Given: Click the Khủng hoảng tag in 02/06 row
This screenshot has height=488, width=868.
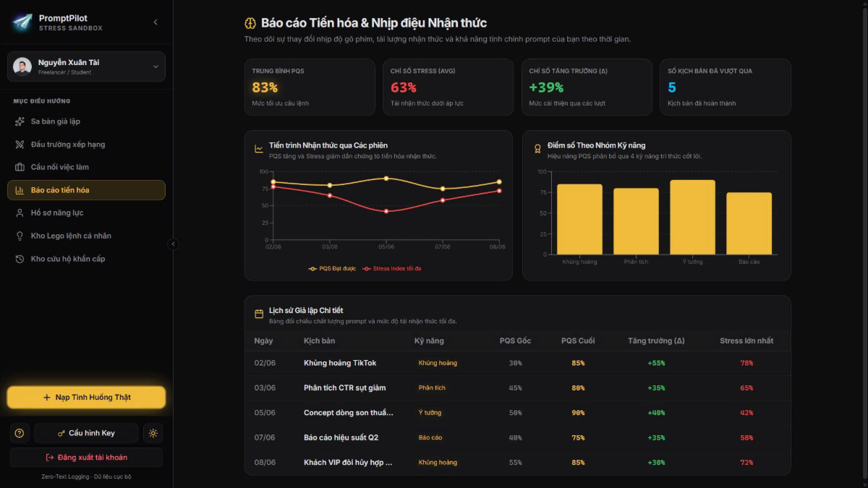Looking at the screenshot, I should (438, 363).
